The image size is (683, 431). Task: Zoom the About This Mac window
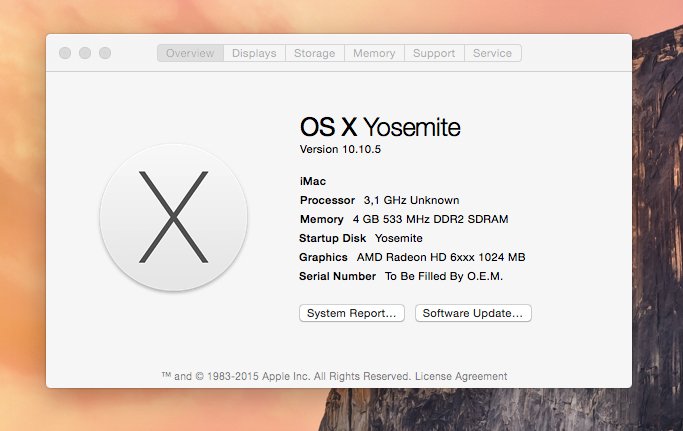[105, 53]
